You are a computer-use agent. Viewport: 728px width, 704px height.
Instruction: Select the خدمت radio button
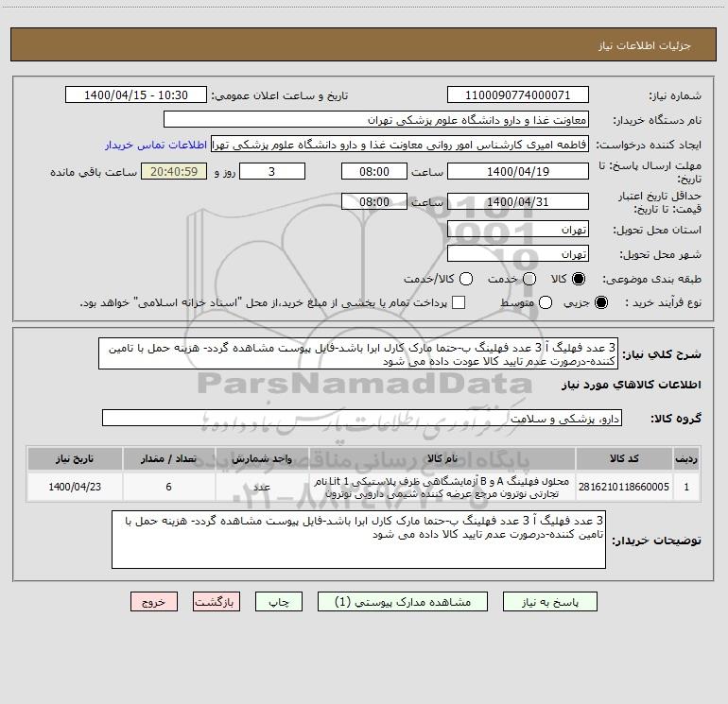pyautogui.click(x=529, y=279)
